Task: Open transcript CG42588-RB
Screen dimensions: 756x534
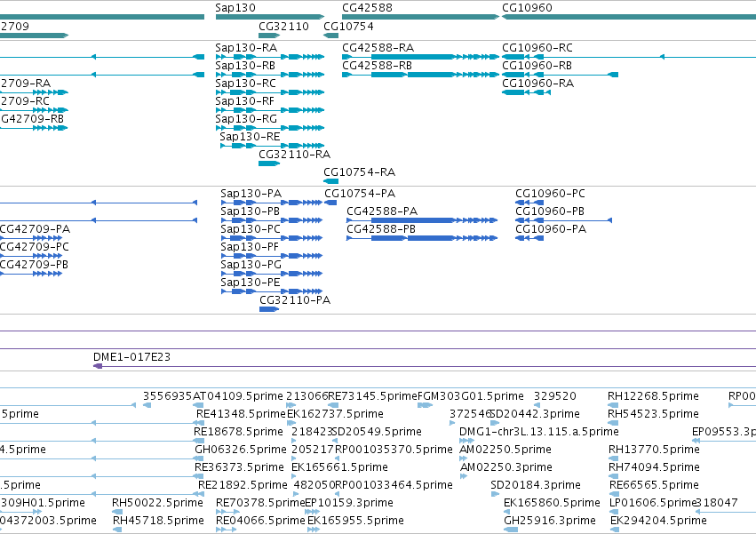Action: point(377,66)
